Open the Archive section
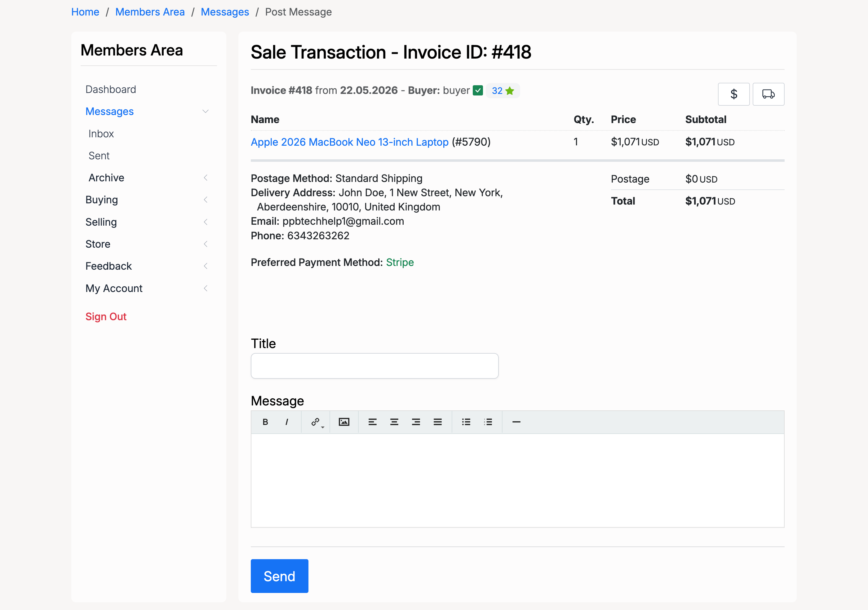Viewport: 868px width, 610px height. click(x=106, y=178)
